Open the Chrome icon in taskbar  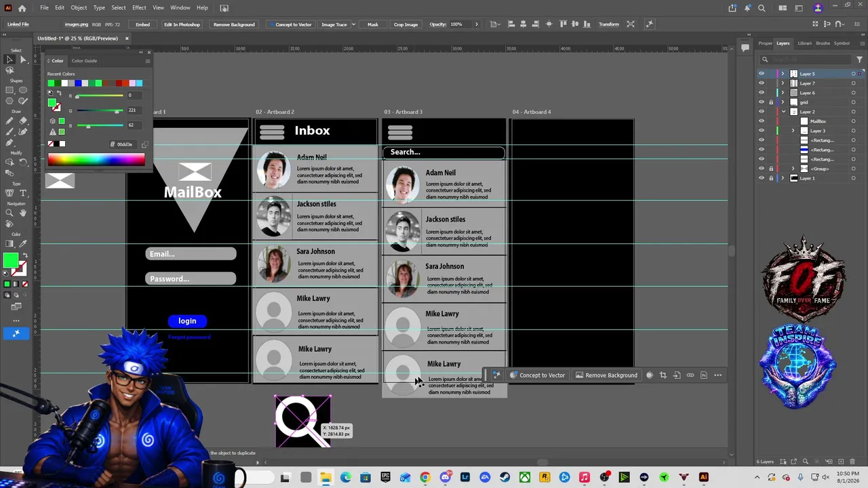[425, 478]
